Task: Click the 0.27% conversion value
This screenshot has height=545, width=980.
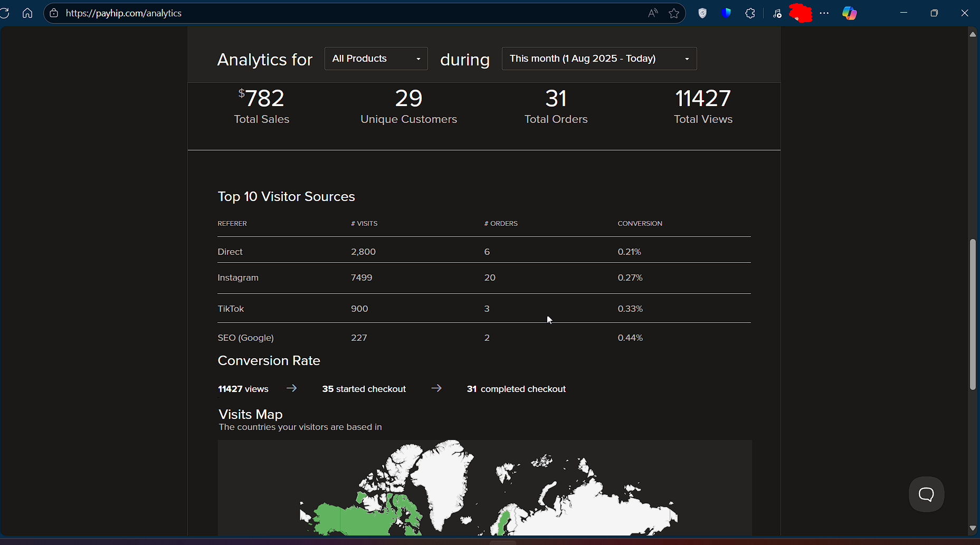Action: tap(630, 278)
